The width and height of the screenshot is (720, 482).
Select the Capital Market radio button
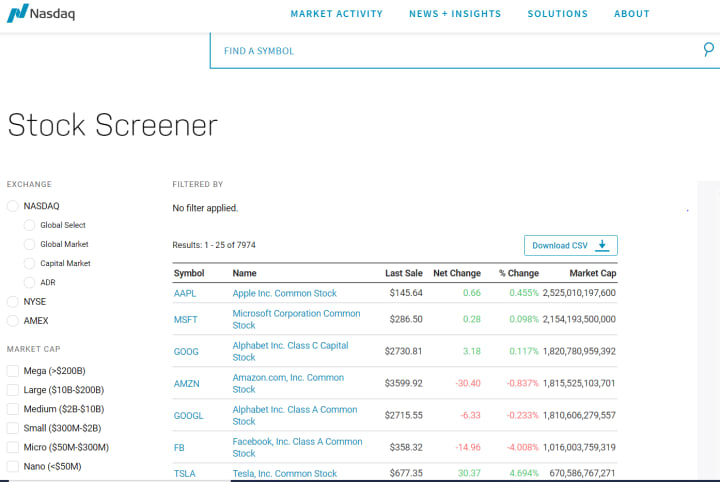[x=29, y=263]
